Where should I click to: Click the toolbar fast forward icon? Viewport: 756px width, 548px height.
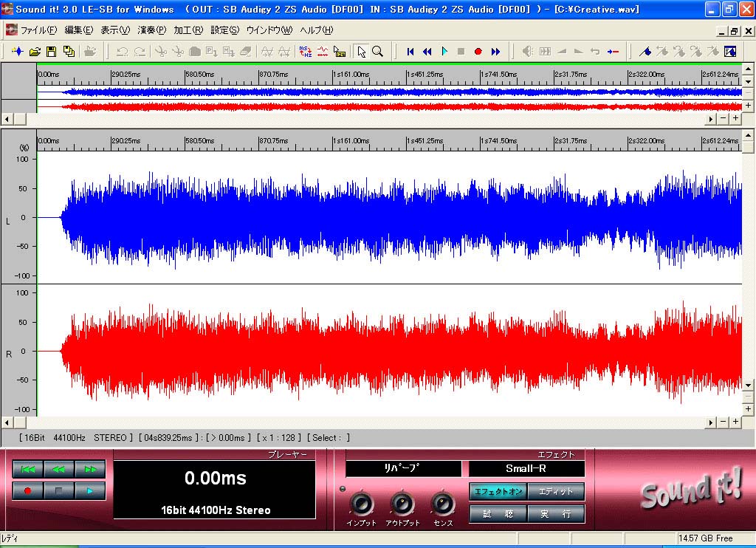(x=495, y=52)
